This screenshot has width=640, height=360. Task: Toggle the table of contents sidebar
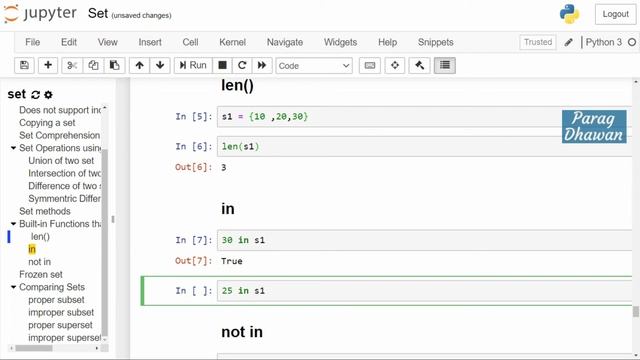click(x=445, y=65)
